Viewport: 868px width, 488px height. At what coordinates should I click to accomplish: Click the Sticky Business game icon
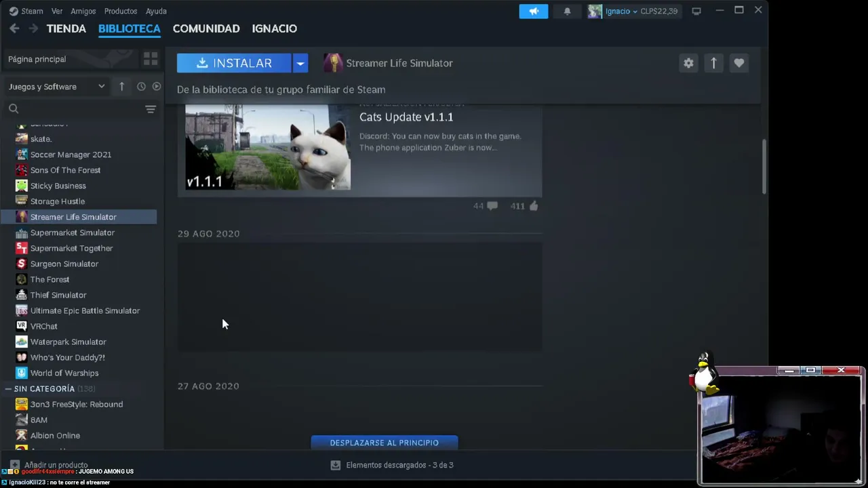(22, 186)
